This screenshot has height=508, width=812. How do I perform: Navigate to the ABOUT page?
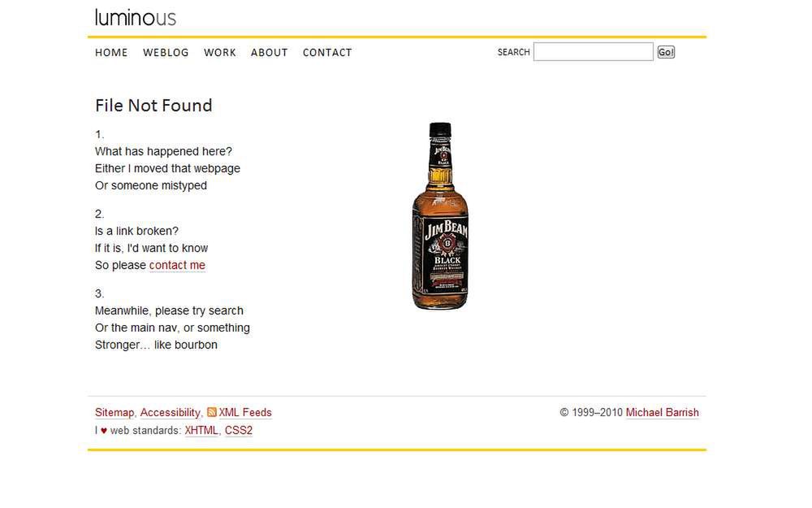click(270, 52)
